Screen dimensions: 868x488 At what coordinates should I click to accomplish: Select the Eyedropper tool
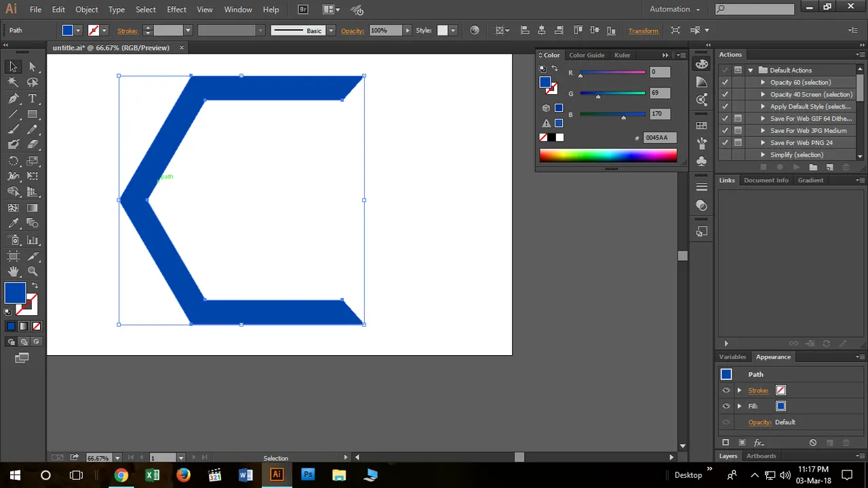coord(13,224)
